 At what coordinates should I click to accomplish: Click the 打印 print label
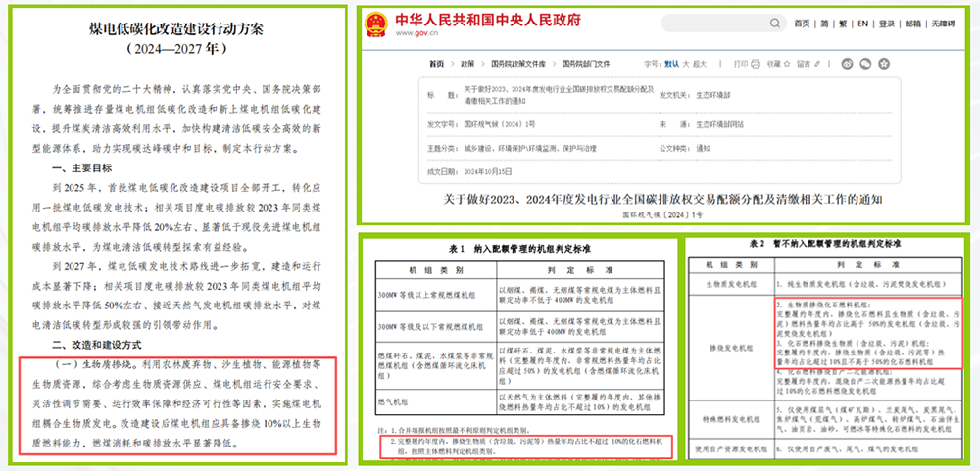(741, 64)
